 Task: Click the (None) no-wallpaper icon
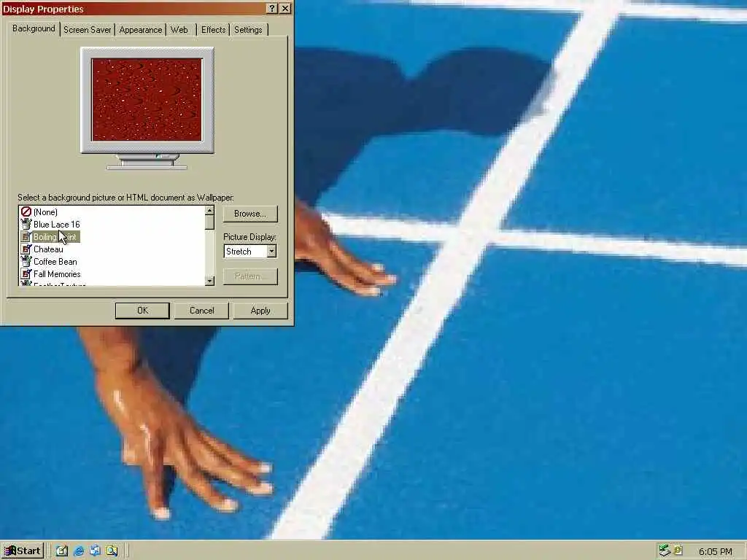click(x=26, y=212)
